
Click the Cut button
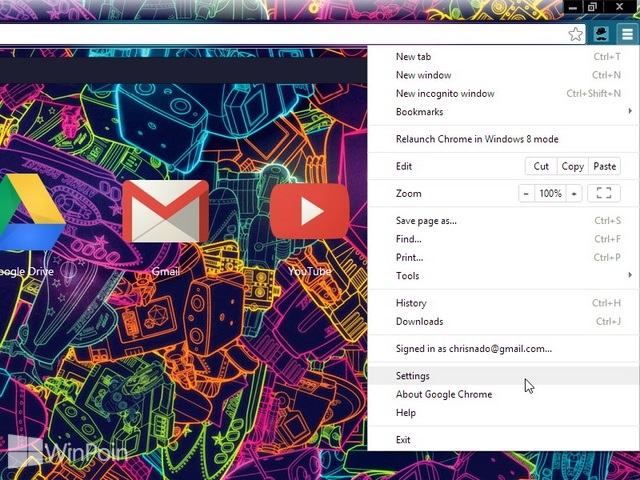click(x=541, y=166)
